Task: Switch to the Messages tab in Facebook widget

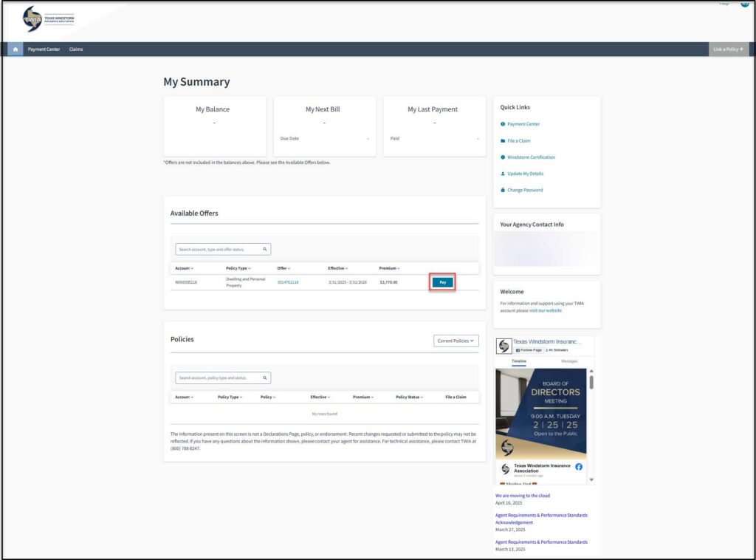Action: point(569,361)
